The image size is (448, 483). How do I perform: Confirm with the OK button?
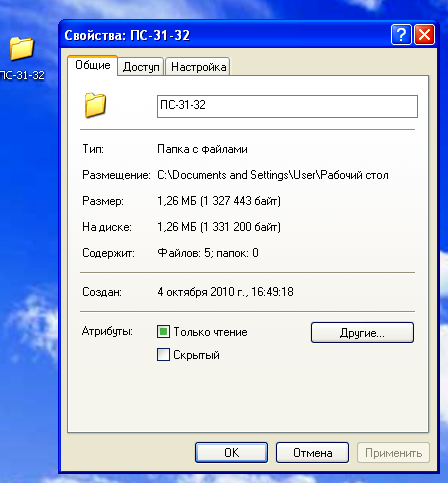click(231, 453)
